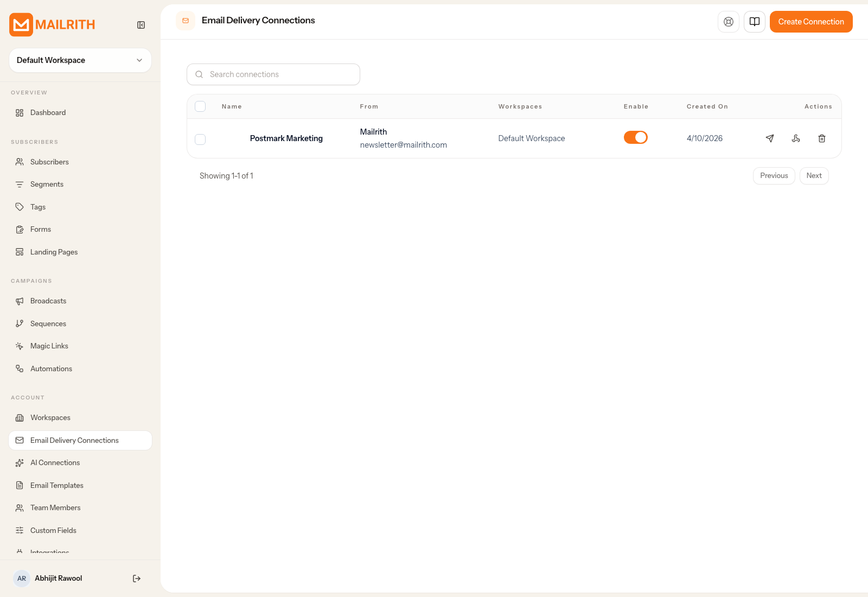868x597 pixels.
Task: Click the Previous pagination button
Action: [774, 176]
